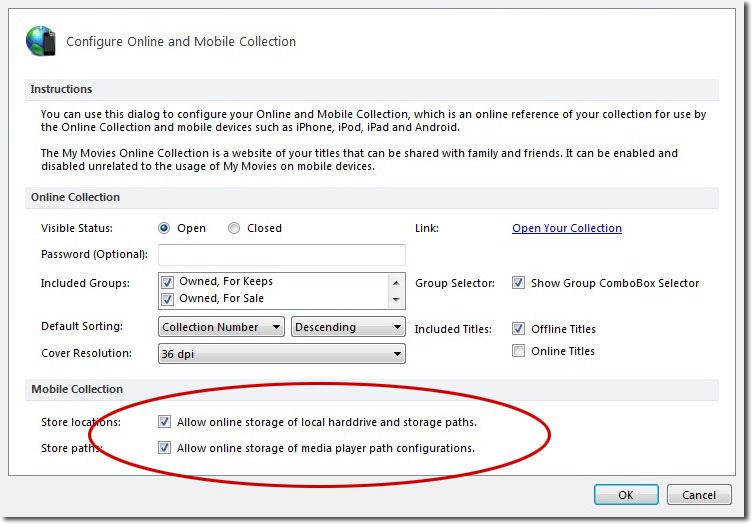Expand the Cover Resolution 36 dpi dropdown
The image size is (754, 527).
(281, 353)
